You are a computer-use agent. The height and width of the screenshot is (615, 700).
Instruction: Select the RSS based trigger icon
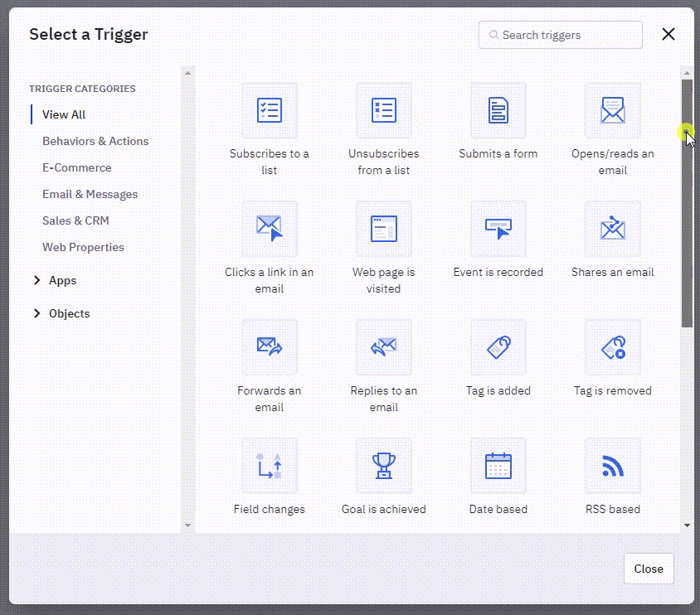pos(612,466)
